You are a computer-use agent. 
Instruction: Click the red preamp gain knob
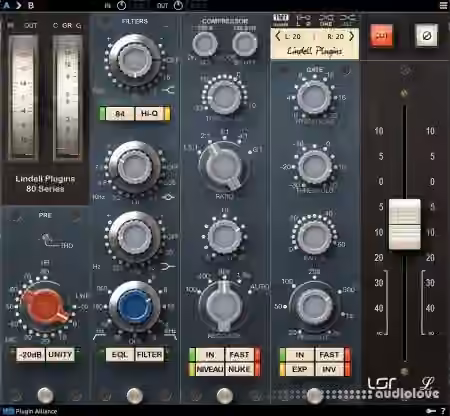[45, 307]
